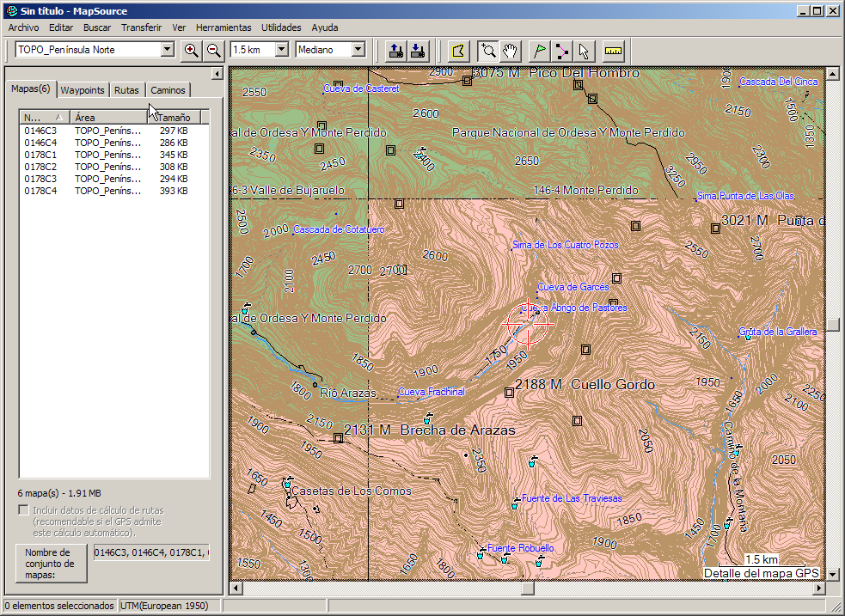This screenshot has width=845, height=616.
Task: Open the Editar menu
Action: [61, 27]
